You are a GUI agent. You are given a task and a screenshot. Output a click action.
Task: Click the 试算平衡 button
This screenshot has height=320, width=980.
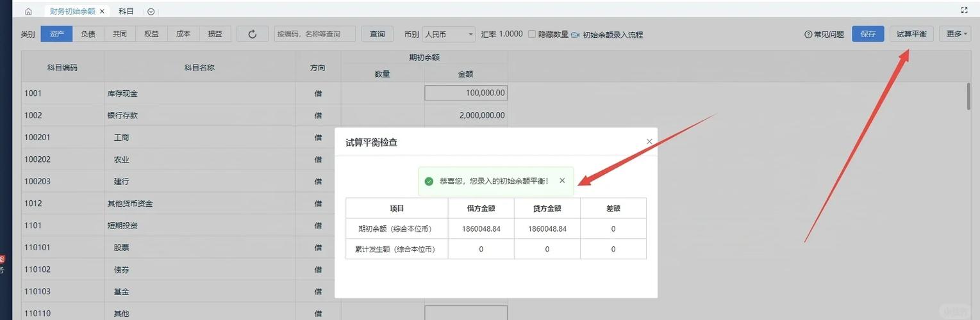click(x=911, y=34)
